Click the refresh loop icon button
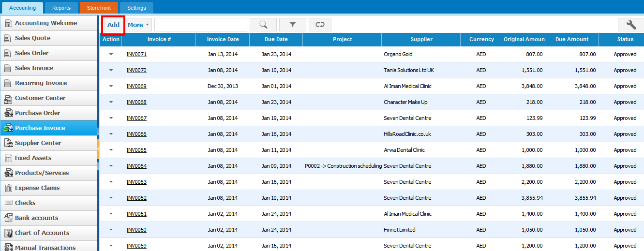 pyautogui.click(x=320, y=25)
